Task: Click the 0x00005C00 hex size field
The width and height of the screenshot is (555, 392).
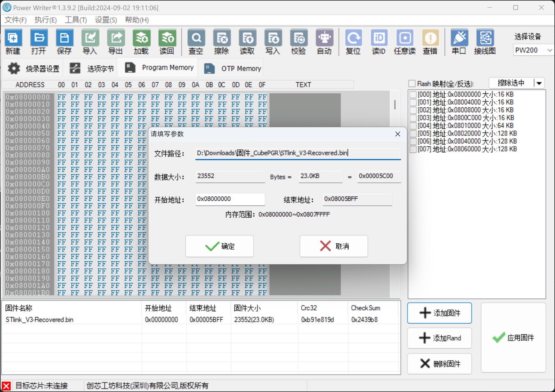Action: click(x=379, y=176)
